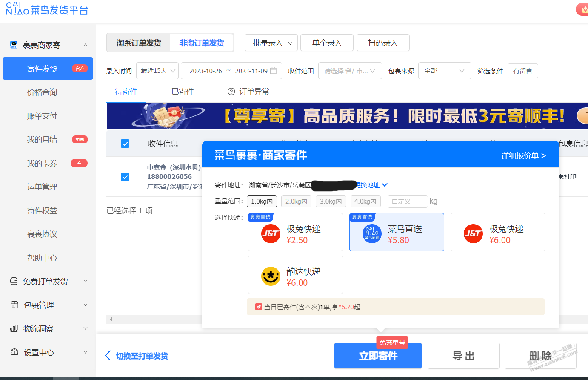The width and height of the screenshot is (588, 380).
Task: Click the 包裹管理 package icon
Action: [14, 305]
